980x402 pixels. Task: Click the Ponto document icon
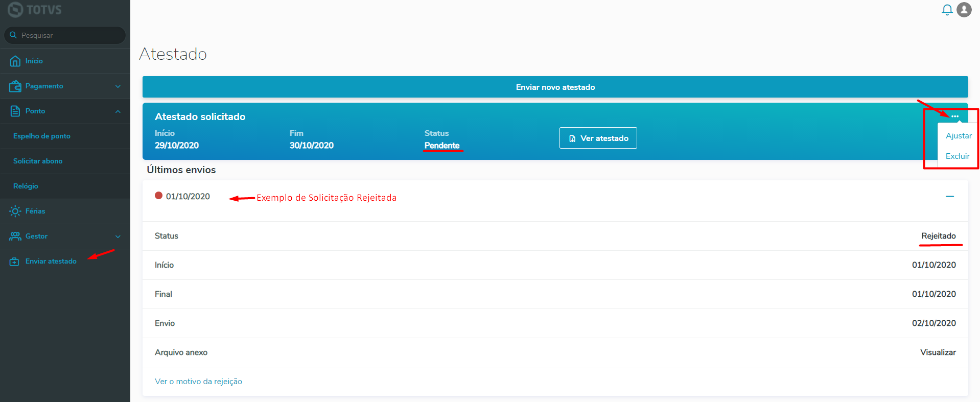(x=15, y=111)
